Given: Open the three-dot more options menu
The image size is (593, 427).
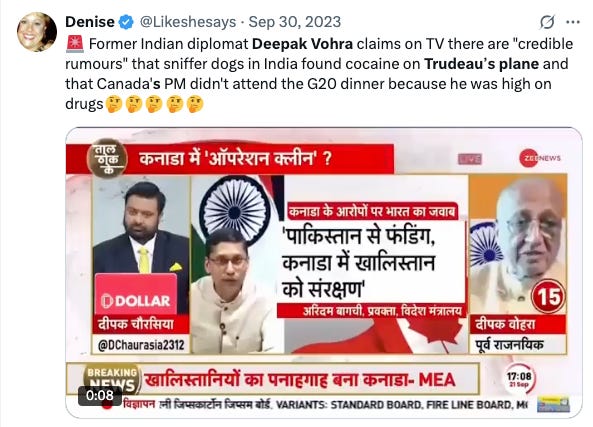Looking at the screenshot, I should coord(573,22).
